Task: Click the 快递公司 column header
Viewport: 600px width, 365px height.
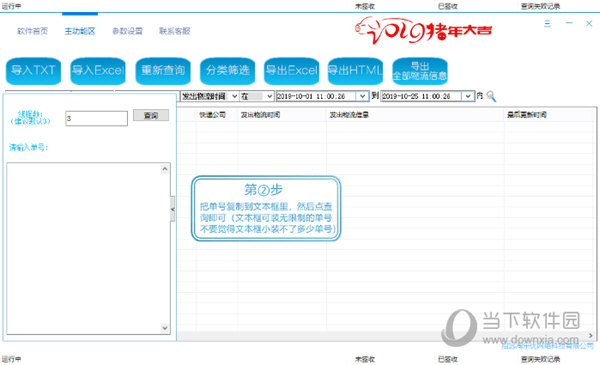Action: pyautogui.click(x=212, y=115)
